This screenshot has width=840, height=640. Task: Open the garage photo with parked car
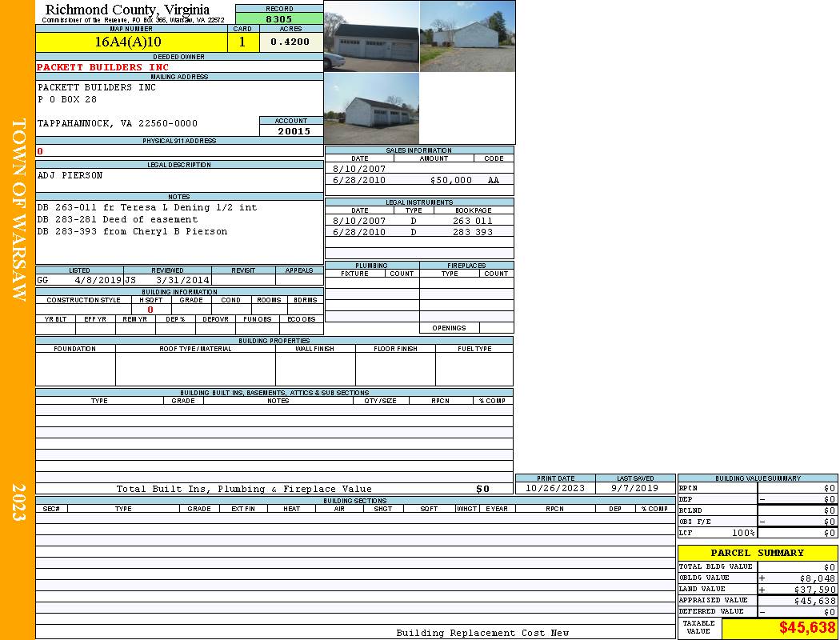371,37
